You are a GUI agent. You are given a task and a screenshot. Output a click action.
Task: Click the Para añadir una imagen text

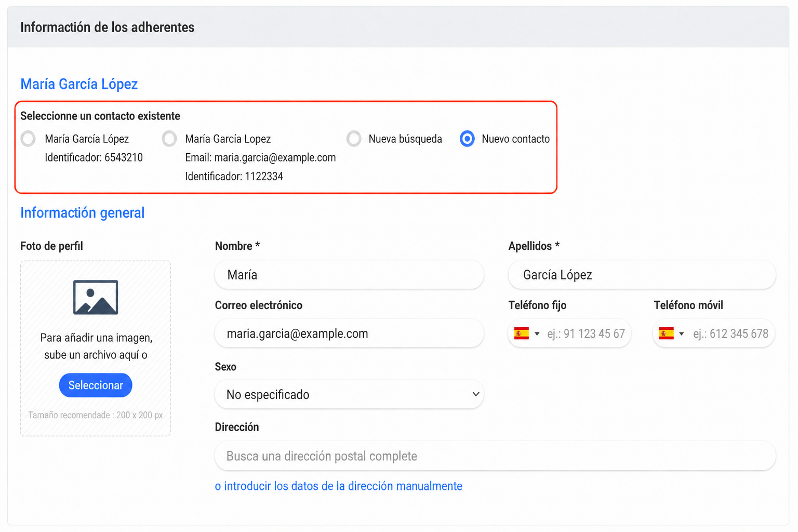click(x=96, y=338)
